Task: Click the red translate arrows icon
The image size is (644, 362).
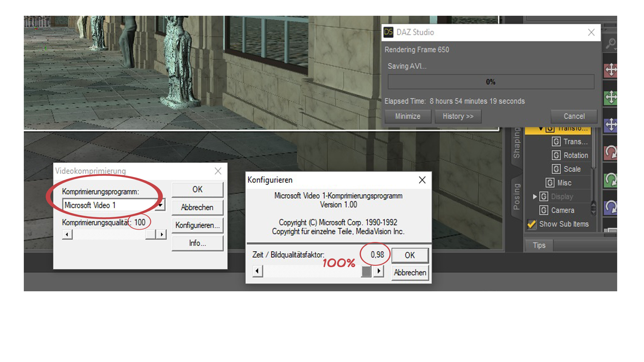Action: [x=611, y=70]
